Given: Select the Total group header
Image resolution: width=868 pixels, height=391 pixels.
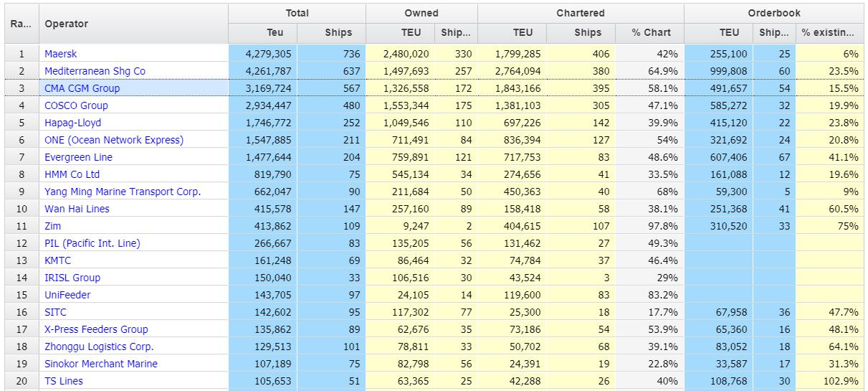Looking at the screenshot, I should (x=297, y=14).
